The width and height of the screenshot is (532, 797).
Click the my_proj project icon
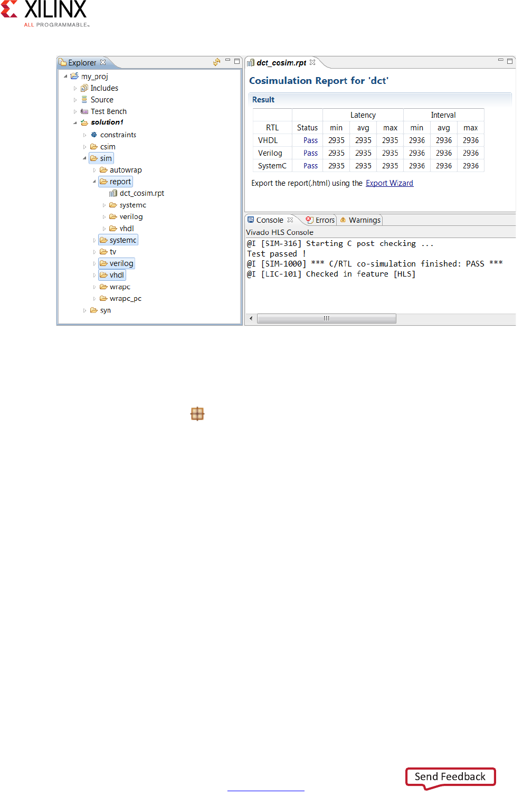click(74, 77)
